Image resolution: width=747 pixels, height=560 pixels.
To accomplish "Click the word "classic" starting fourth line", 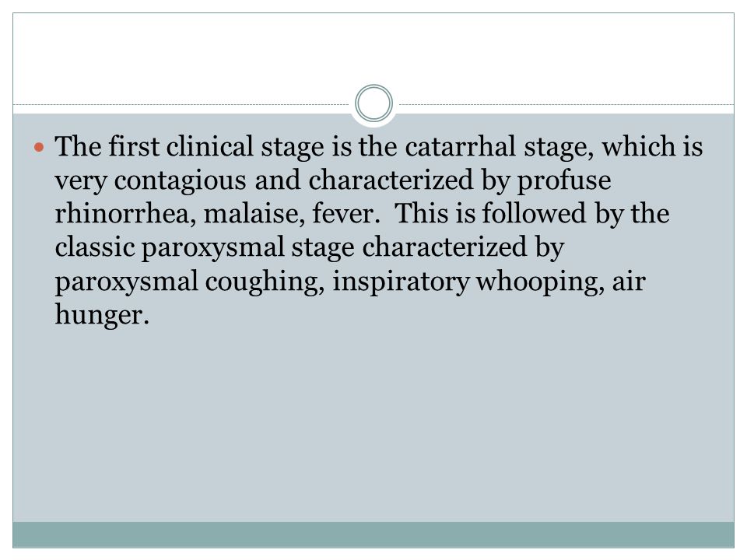I will (95, 247).
